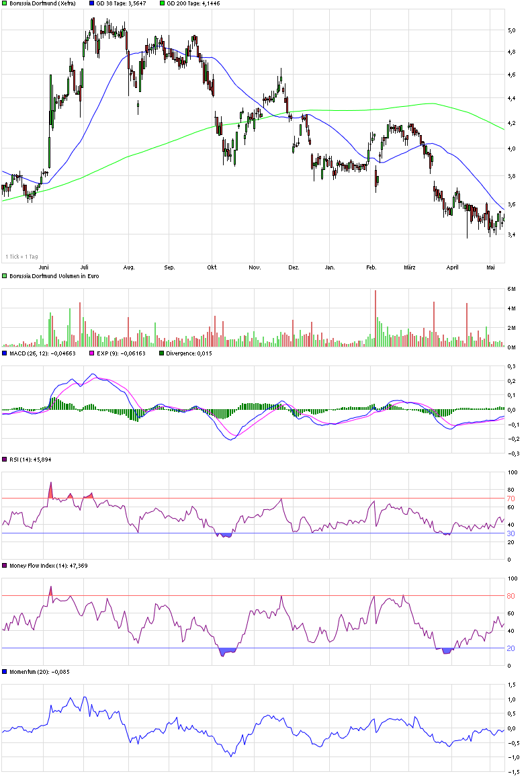
Task: Click the 'März' month label on time axis
Action: tap(410, 267)
